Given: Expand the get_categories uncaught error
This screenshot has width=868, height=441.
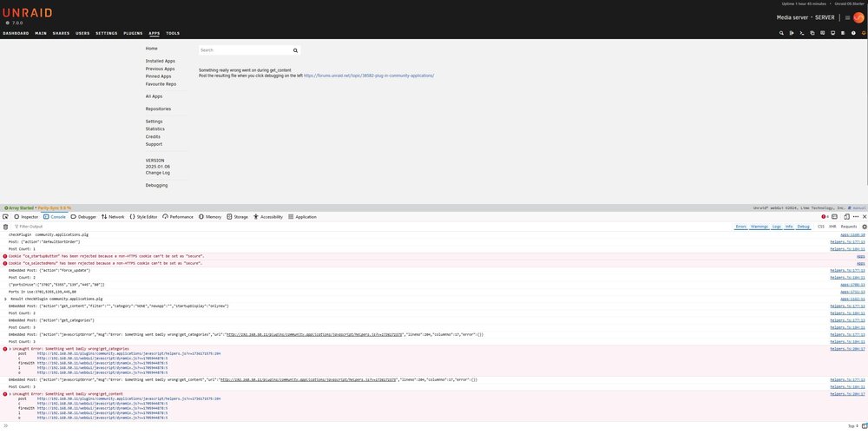Looking at the screenshot, I should 10,349.
